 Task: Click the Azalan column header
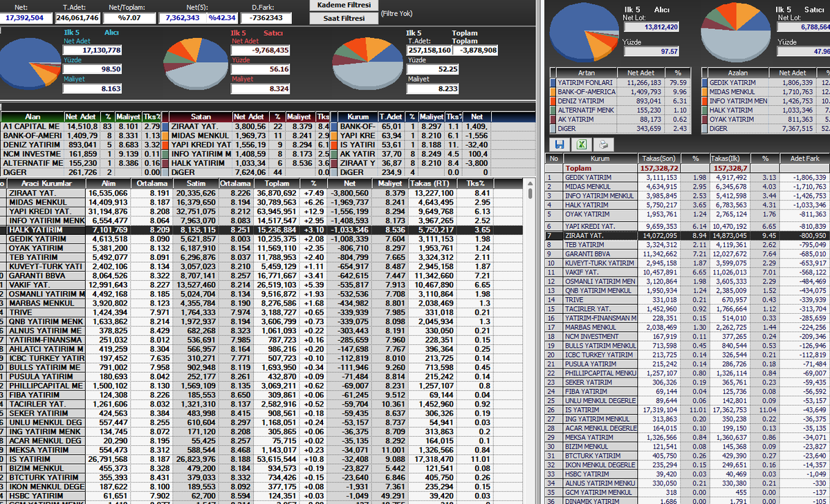pyautogui.click(x=738, y=73)
